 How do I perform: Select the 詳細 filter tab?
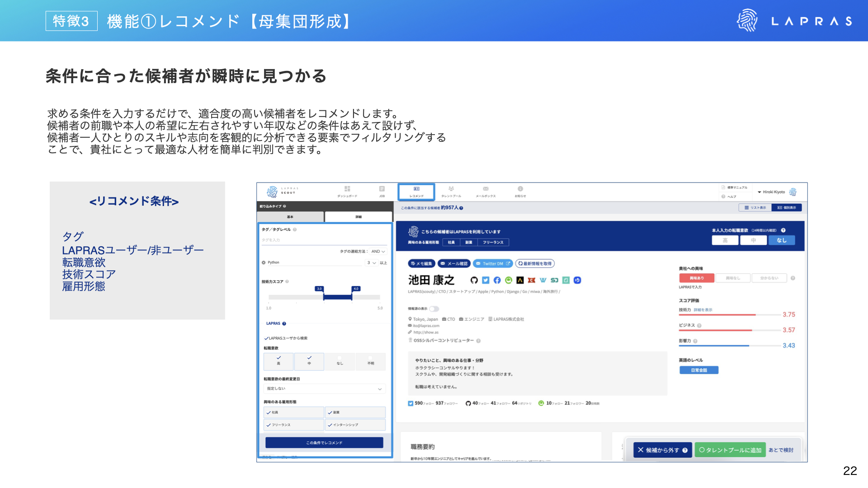point(359,217)
